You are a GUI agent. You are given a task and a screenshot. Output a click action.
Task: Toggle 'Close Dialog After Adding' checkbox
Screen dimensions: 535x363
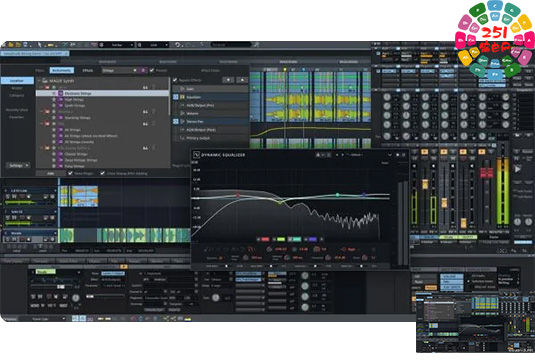[102, 173]
